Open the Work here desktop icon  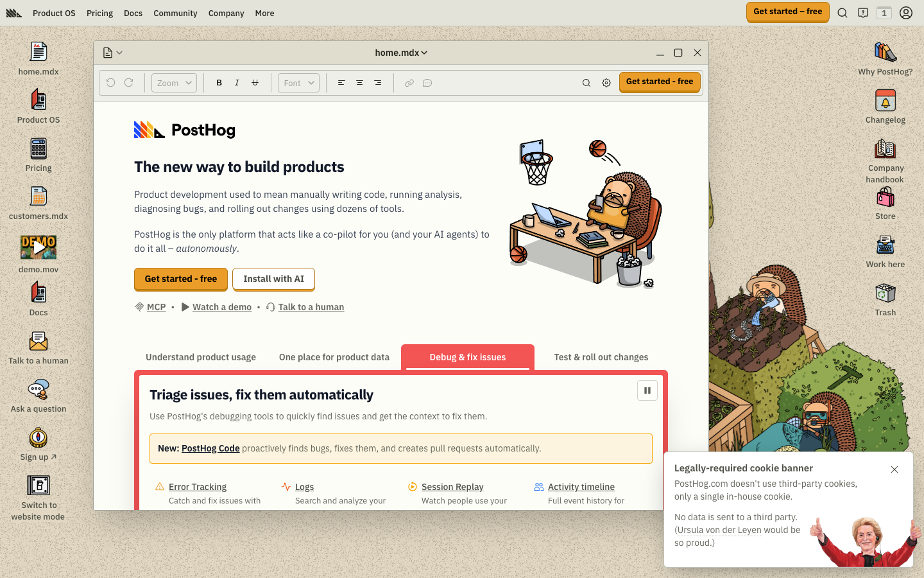(886, 251)
